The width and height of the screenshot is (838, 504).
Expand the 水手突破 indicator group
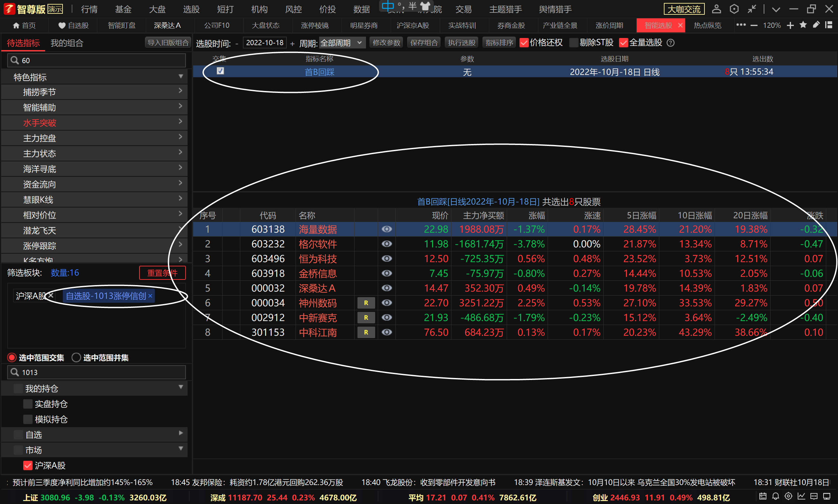[180, 122]
